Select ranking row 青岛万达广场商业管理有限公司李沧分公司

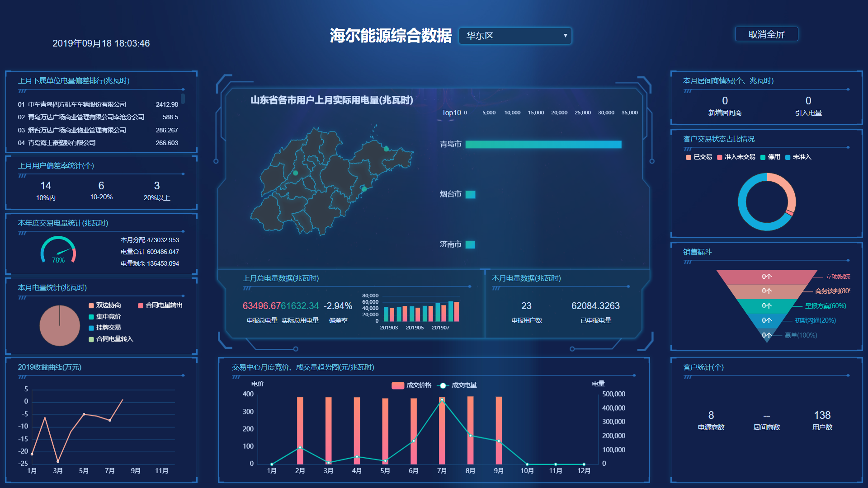click(98, 117)
